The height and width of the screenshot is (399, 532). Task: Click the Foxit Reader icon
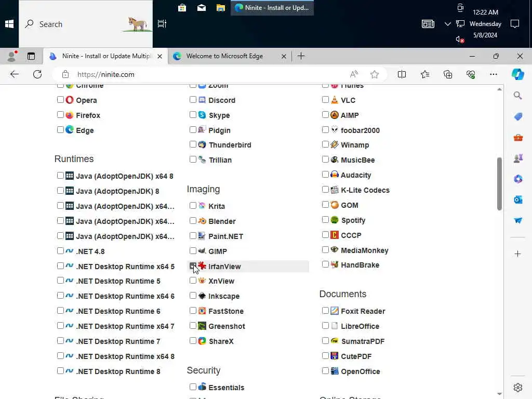tap(335, 311)
